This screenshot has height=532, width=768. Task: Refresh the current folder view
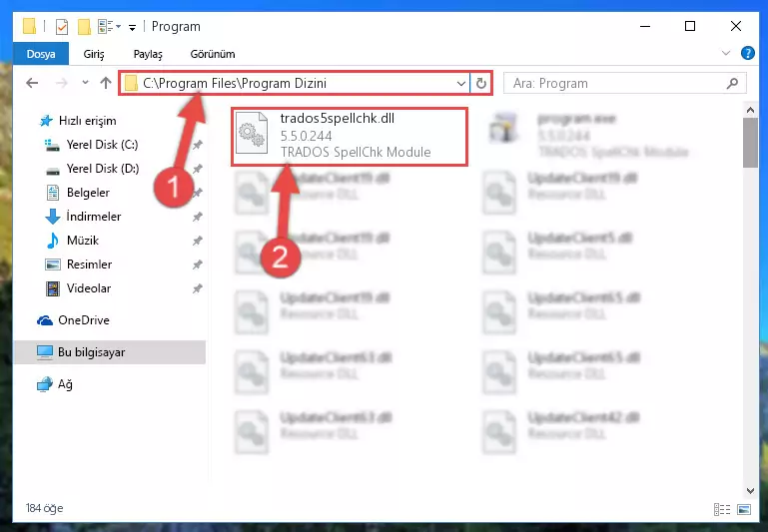481,84
